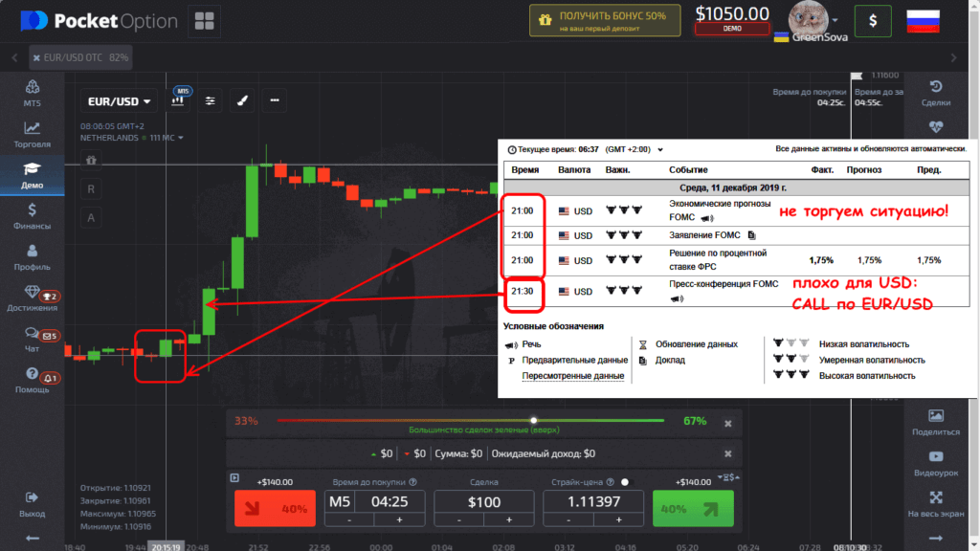Enter На весь экран fullscreen mode

[x=936, y=504]
